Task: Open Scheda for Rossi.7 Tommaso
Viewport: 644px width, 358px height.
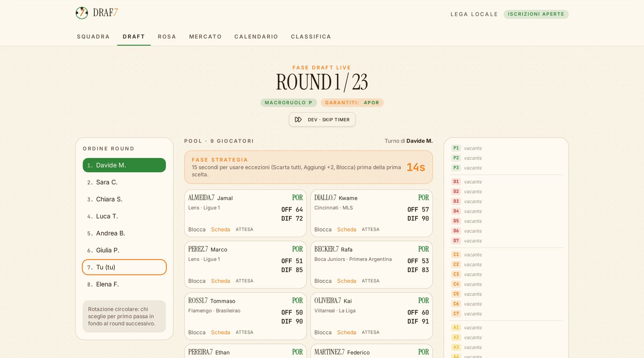Action: click(221, 333)
